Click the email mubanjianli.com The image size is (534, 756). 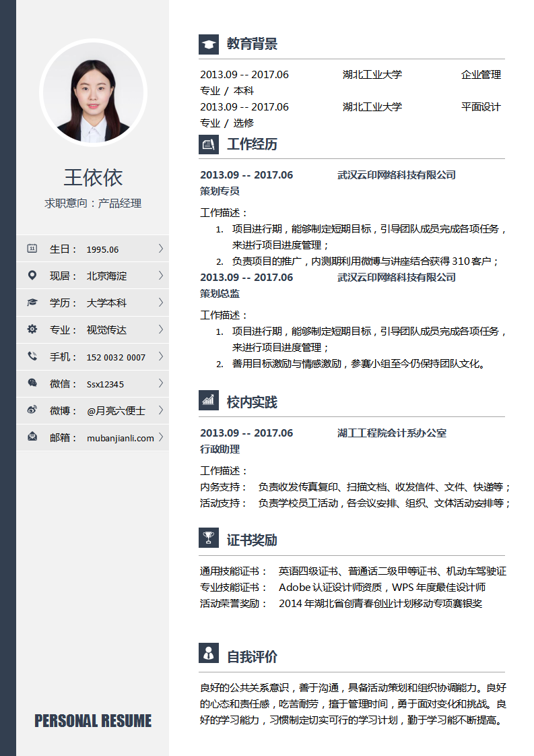pos(121,438)
